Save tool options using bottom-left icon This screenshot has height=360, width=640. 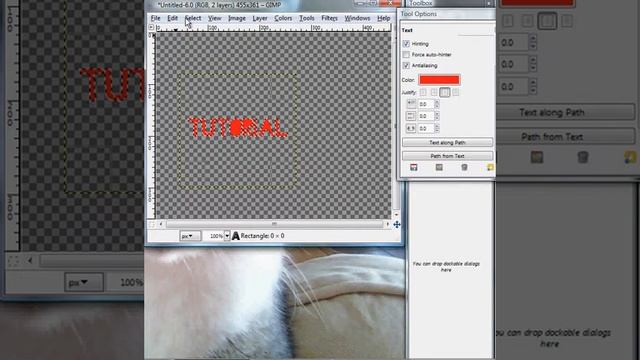[413, 167]
